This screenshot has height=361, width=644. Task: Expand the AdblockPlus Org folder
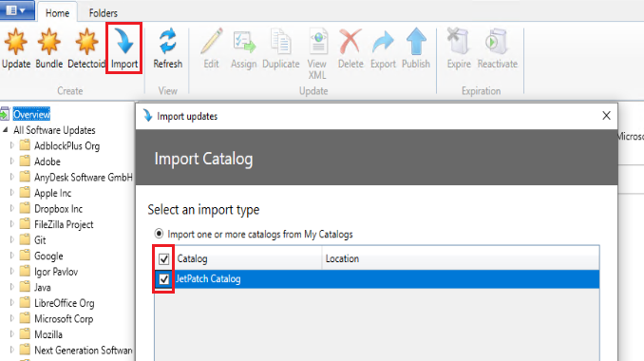(12, 145)
